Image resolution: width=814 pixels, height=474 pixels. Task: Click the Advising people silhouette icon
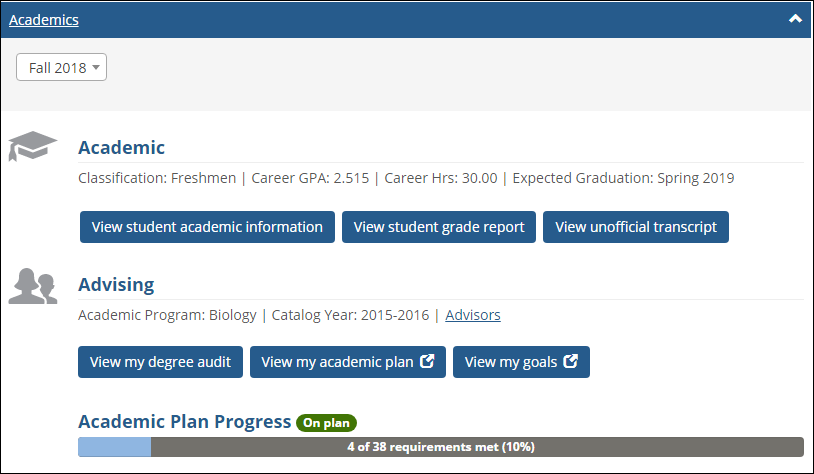[x=33, y=286]
